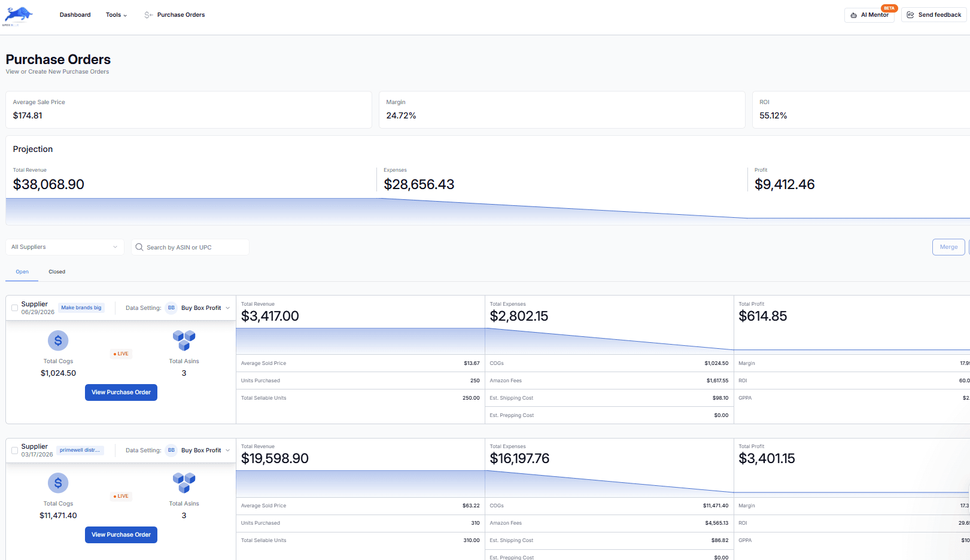The image size is (970, 560).
Task: Open the All Suppliers dropdown
Action: tap(65, 247)
